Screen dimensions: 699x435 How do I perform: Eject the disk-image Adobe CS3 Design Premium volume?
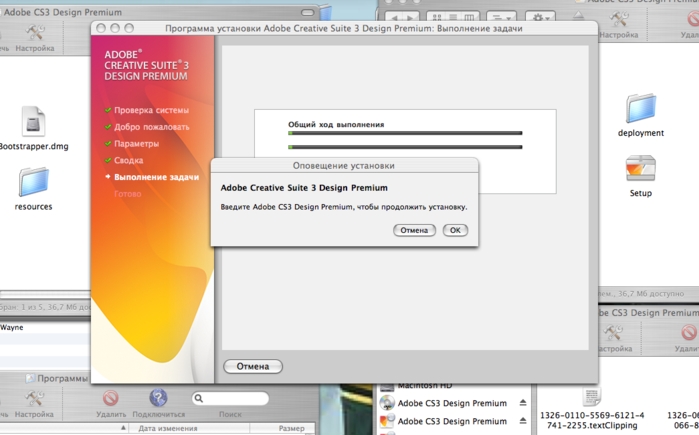point(523,421)
